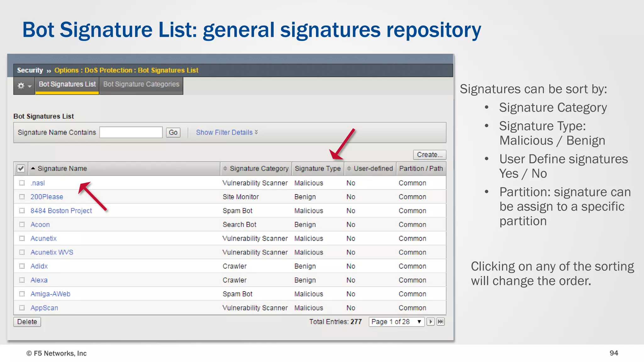Open the Acunetix signature link
Screen dimensions: 644x362
click(x=44, y=239)
